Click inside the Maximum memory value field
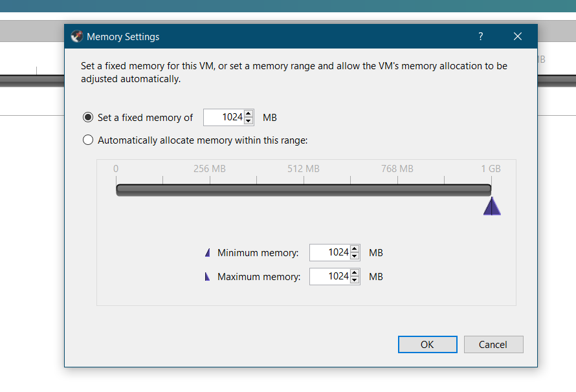 (x=330, y=276)
